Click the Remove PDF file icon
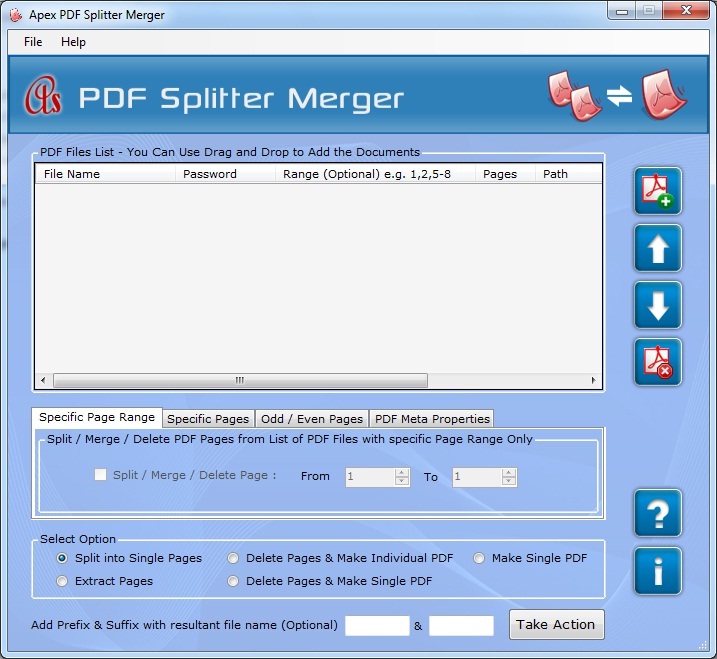717x659 pixels. click(658, 363)
